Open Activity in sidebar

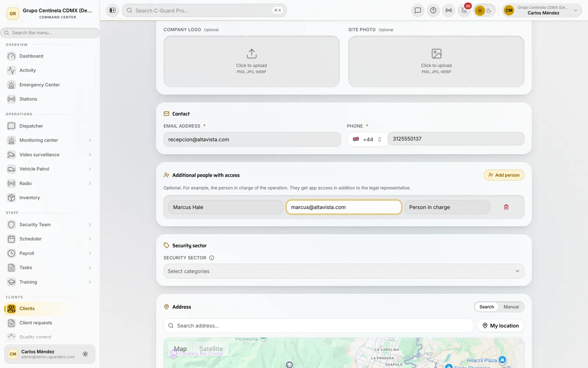coord(50,70)
